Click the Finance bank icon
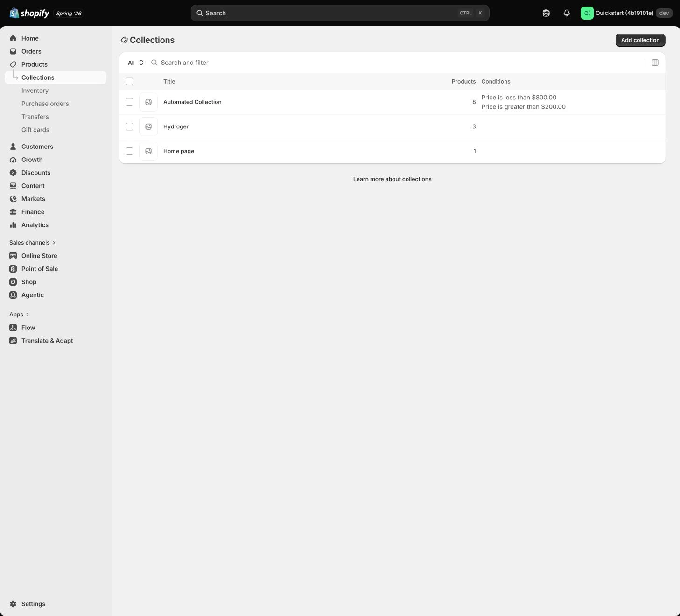Viewport: 680px width, 616px height. pyautogui.click(x=13, y=212)
